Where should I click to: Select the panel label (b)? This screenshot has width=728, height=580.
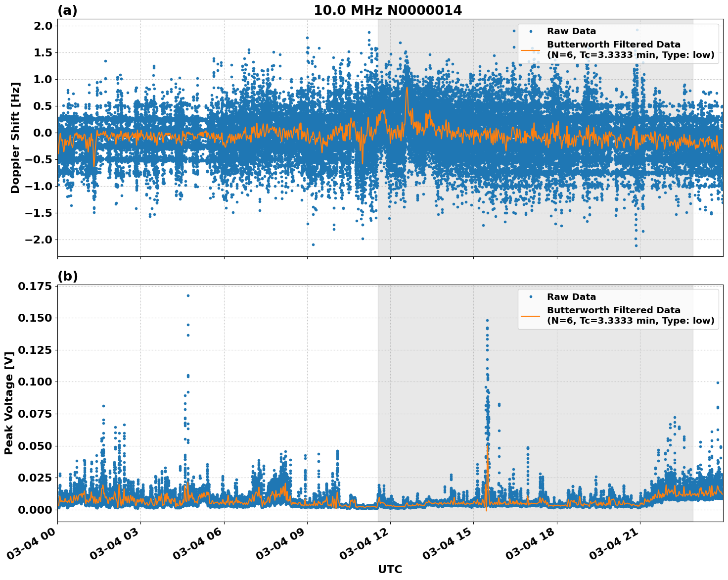pyautogui.click(x=67, y=275)
